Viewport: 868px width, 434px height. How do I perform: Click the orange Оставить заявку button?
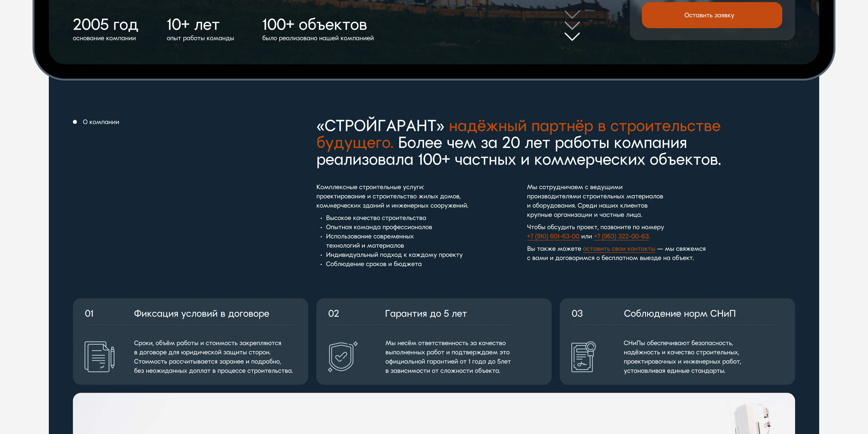[712, 15]
